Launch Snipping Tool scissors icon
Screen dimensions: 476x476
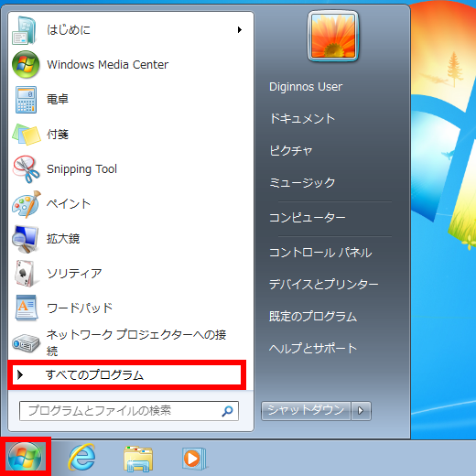(26, 169)
